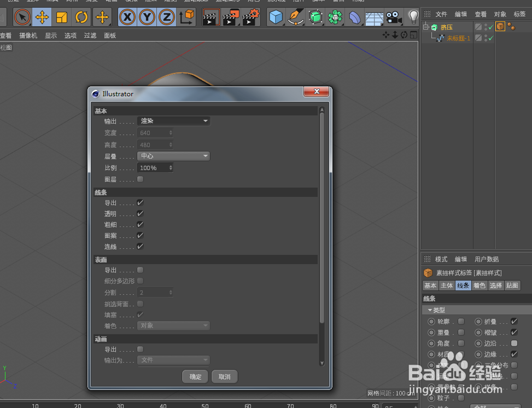Open the green array modeling icon

click(335, 17)
